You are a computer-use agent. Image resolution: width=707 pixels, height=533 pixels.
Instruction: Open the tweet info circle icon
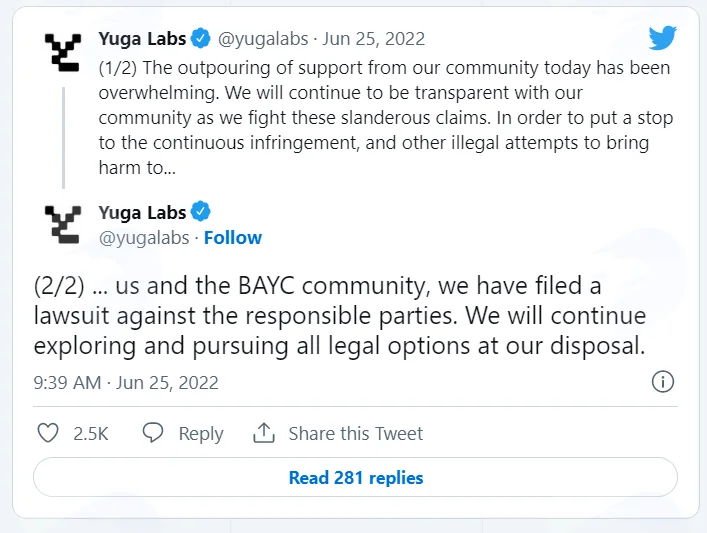tap(663, 382)
